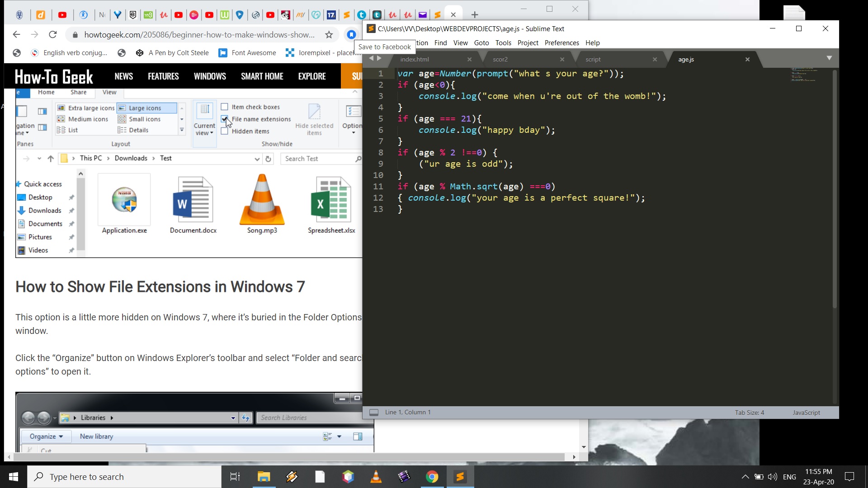Expand the Downloads folder in tree

pos(45,210)
